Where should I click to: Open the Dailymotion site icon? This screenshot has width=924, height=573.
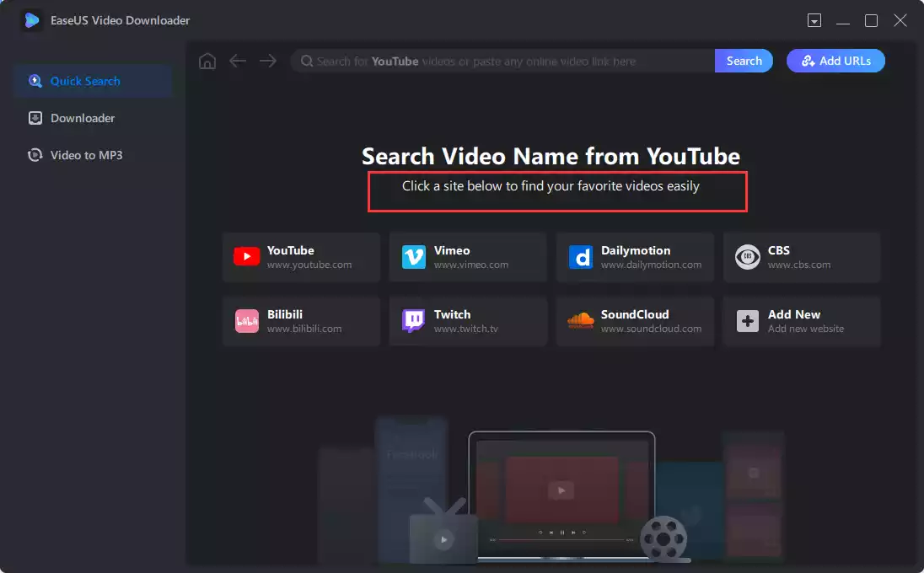[580, 257]
